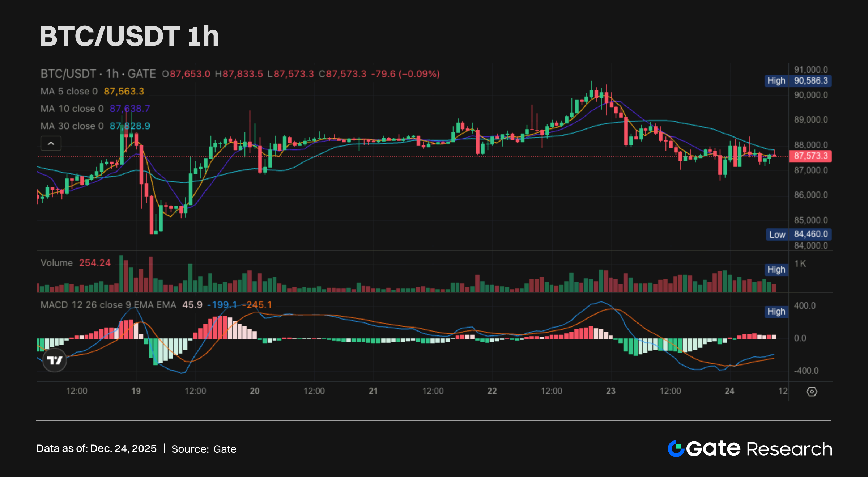Click the TradingView logo icon
Viewport: 868px width, 477px height.
point(55,360)
